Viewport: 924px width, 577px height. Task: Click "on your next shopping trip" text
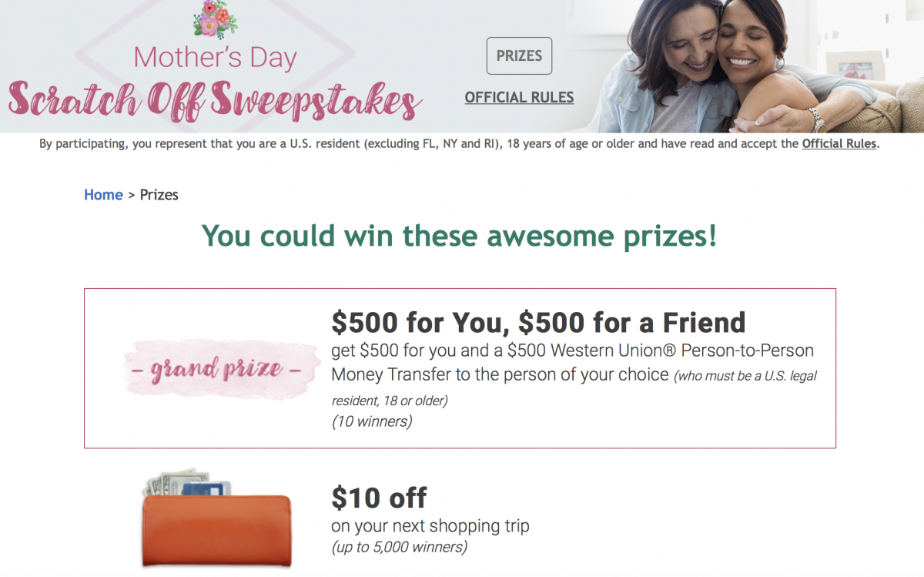[x=430, y=527]
